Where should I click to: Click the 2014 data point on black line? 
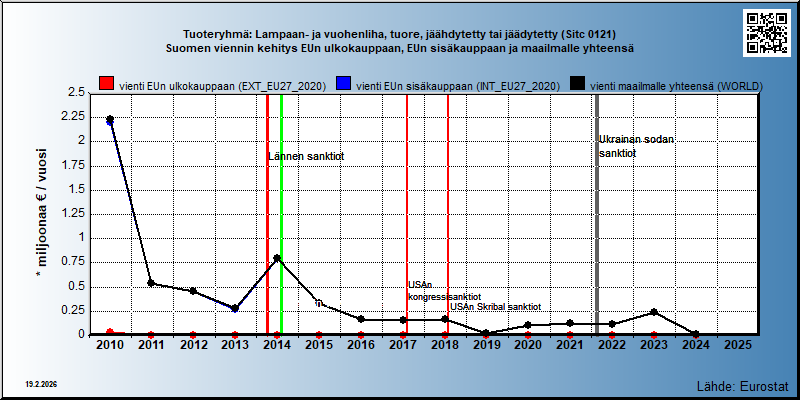tap(277, 258)
